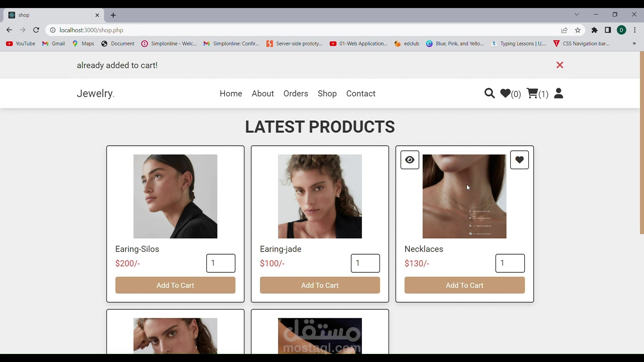The width and height of the screenshot is (644, 362).
Task: Navigate to the Contact page
Action: tap(361, 94)
